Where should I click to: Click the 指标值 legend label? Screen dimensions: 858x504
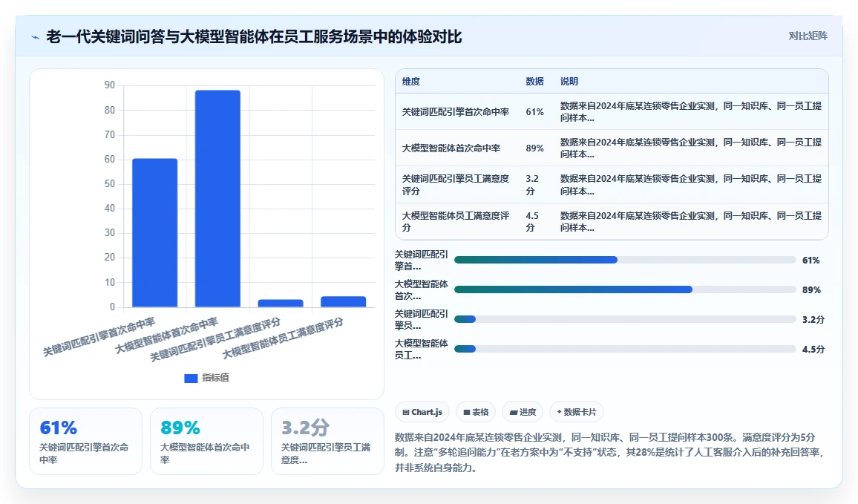(x=215, y=378)
